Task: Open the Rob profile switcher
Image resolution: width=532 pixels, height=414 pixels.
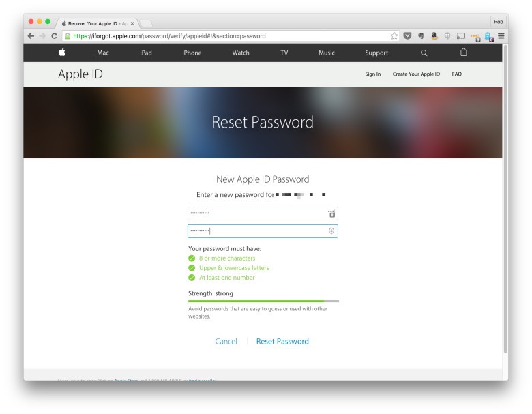Action: point(498,22)
